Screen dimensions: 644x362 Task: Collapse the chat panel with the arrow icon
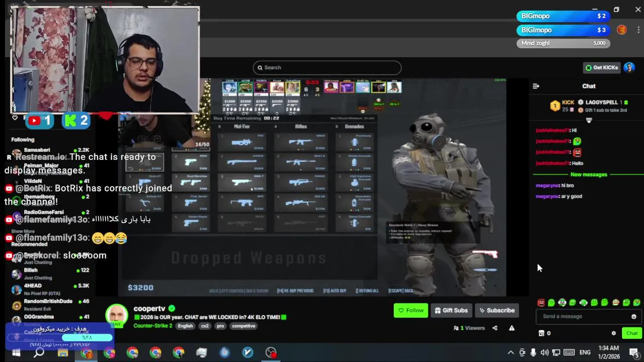click(536, 86)
